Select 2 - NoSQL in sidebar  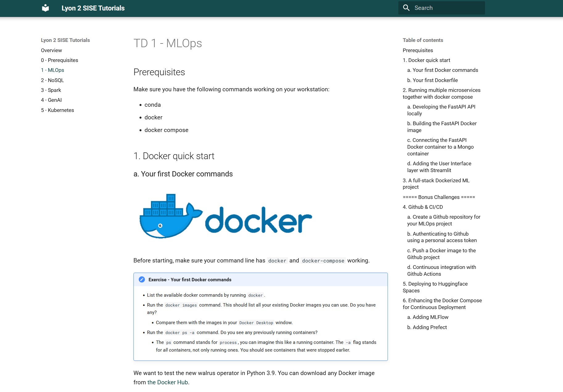coord(52,80)
